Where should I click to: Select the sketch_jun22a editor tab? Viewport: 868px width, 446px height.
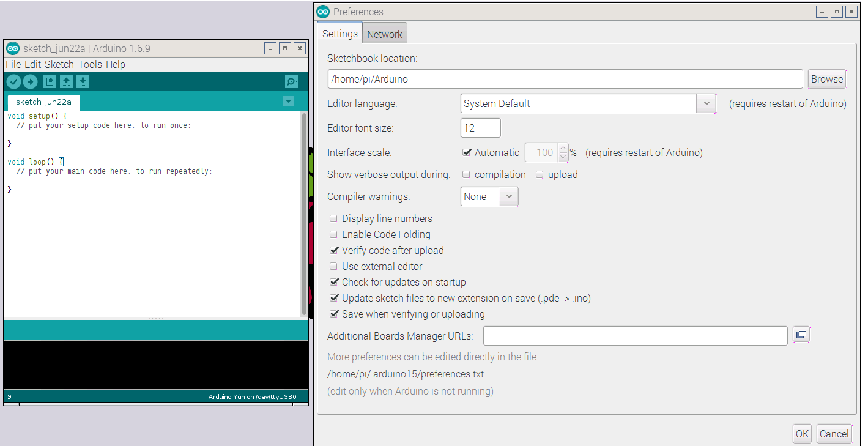coord(43,102)
